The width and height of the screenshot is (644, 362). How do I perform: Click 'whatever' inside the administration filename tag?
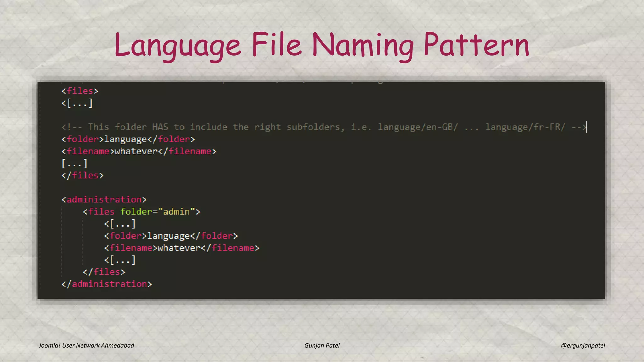[179, 248]
